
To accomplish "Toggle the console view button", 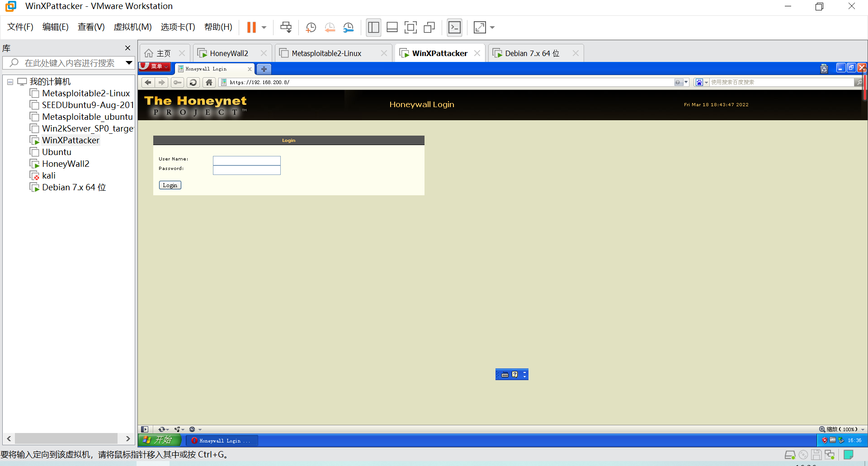I will point(454,28).
